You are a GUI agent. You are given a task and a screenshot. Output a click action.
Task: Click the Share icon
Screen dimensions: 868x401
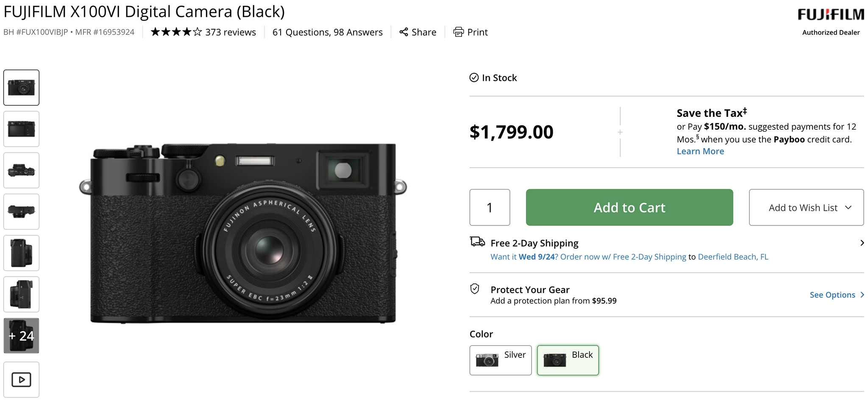(x=404, y=32)
